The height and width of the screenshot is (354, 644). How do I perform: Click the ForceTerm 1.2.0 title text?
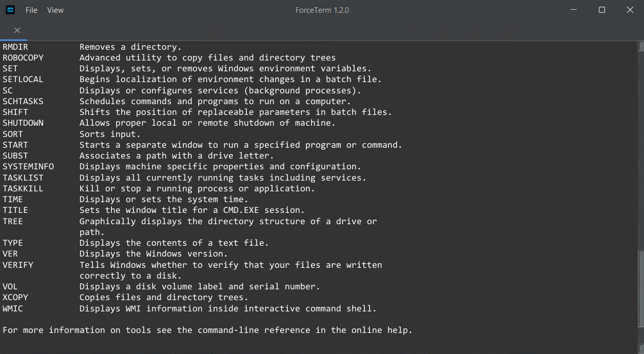click(322, 10)
